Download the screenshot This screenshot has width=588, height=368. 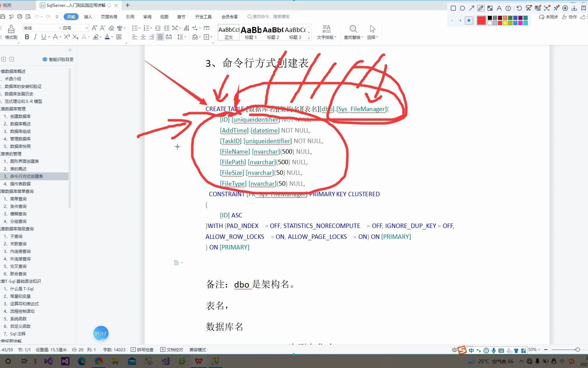click(x=574, y=8)
